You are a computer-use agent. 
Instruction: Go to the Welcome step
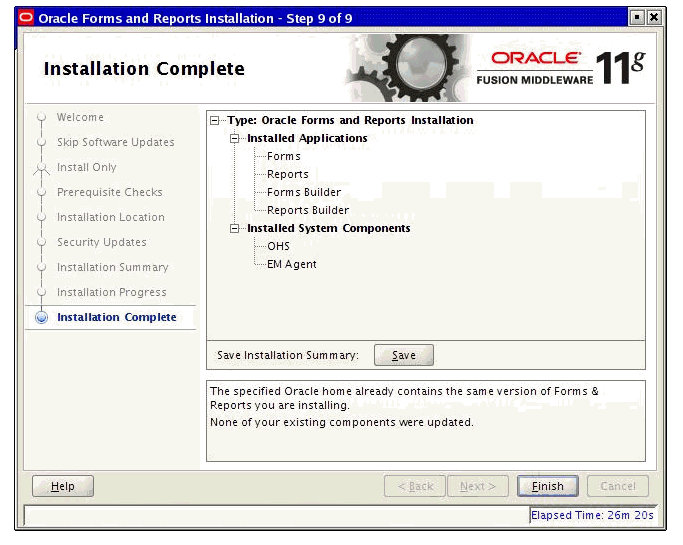pyautogui.click(x=80, y=117)
